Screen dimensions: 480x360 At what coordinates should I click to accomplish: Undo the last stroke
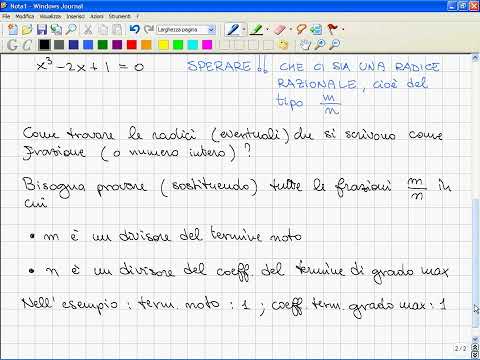point(134,29)
